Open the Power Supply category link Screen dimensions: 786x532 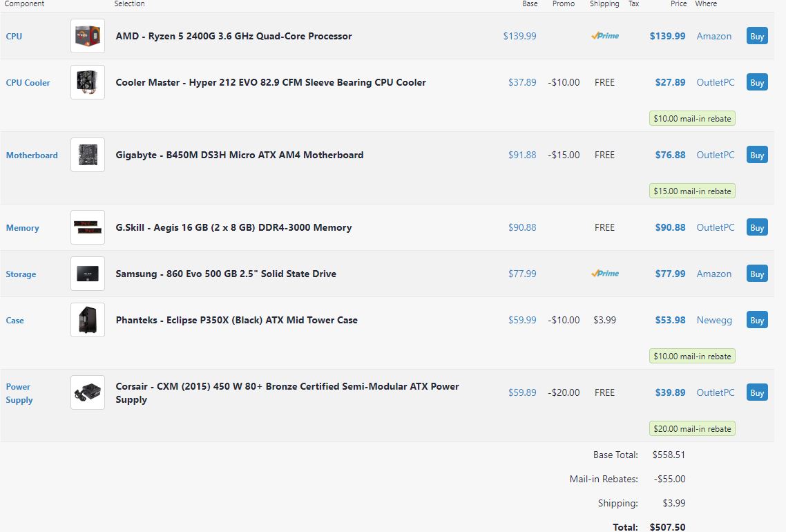tap(19, 393)
